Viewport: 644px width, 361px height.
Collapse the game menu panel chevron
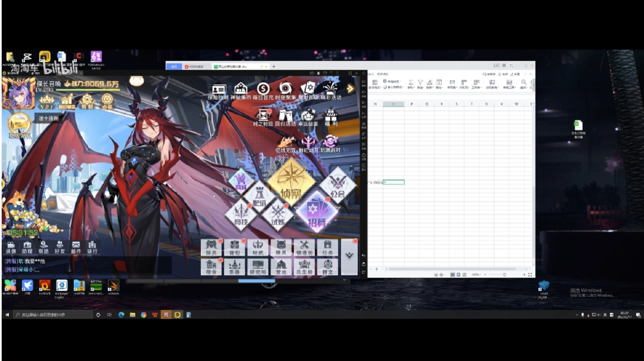[x=349, y=257]
